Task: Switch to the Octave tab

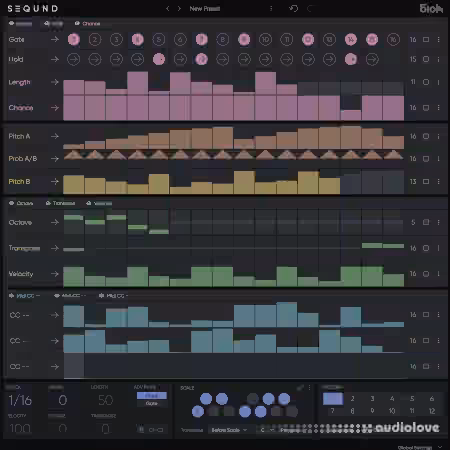Action: [x=21, y=203]
